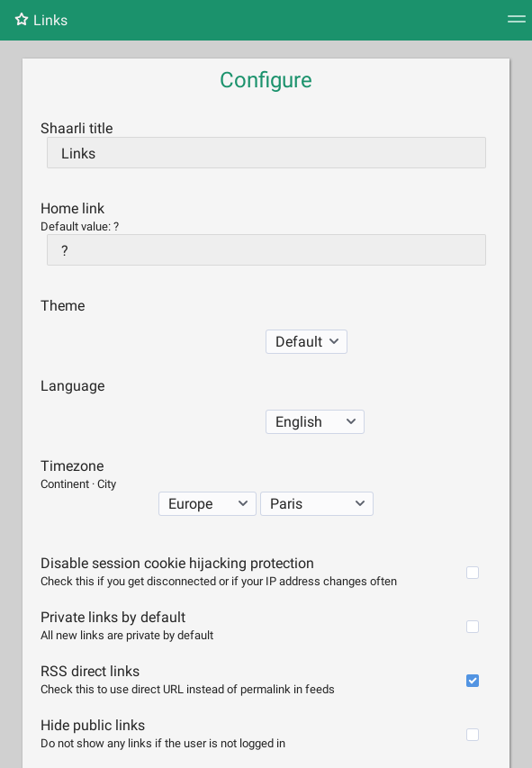Click the 'RSS direct links' label
The height and width of the screenshot is (768, 532).
click(90, 671)
